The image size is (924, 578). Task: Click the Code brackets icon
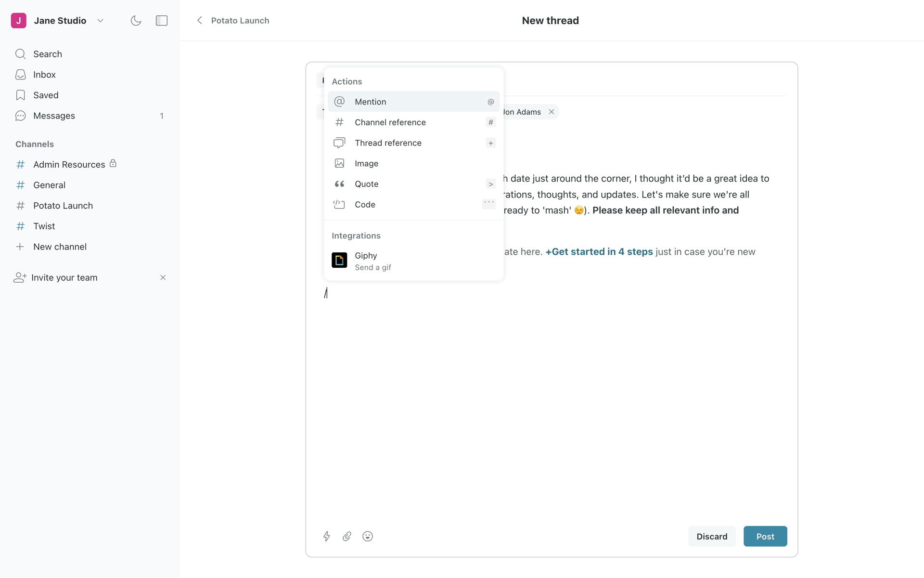[339, 204]
